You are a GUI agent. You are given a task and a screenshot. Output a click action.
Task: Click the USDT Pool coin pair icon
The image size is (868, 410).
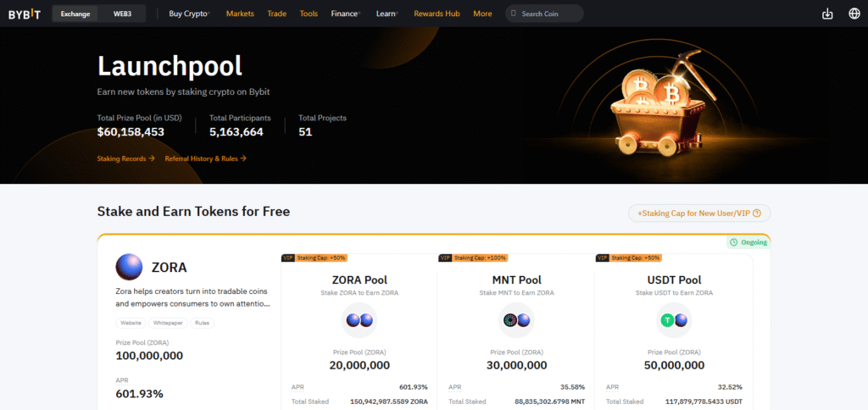674,320
